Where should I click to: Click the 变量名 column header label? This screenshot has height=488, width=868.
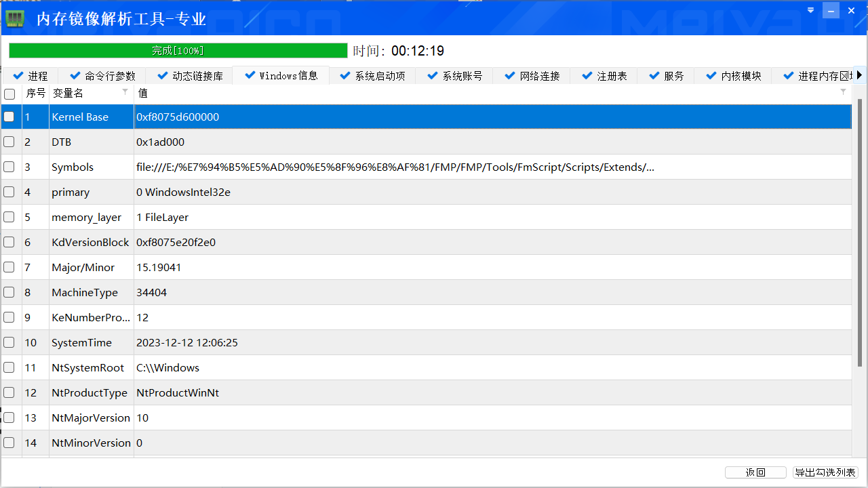(68, 94)
